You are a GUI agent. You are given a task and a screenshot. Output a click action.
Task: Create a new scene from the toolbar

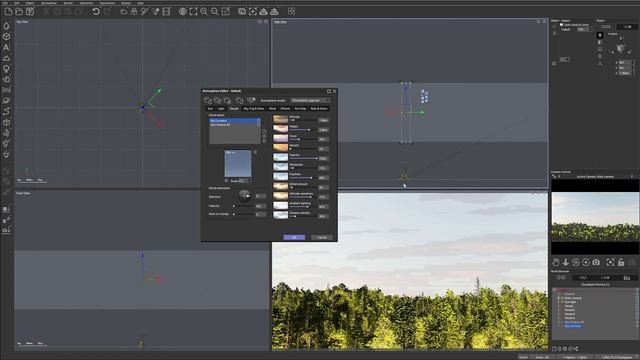(8, 11)
